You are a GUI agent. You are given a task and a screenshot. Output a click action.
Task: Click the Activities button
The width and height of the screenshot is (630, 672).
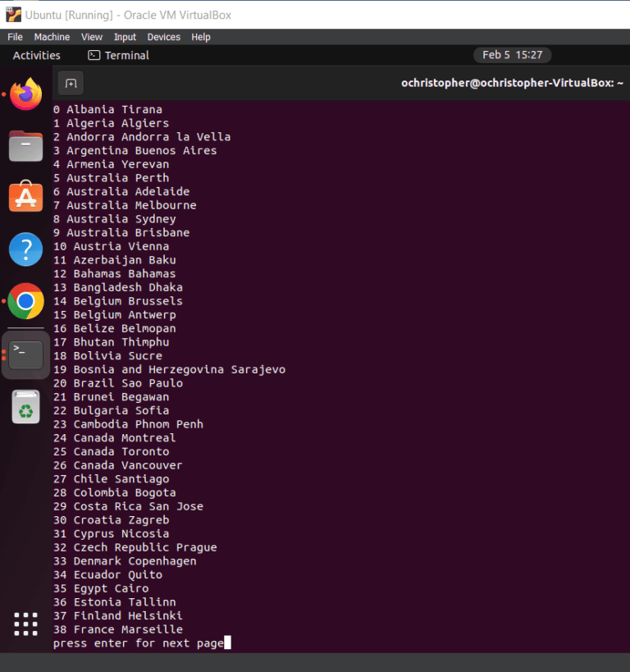[x=37, y=55]
